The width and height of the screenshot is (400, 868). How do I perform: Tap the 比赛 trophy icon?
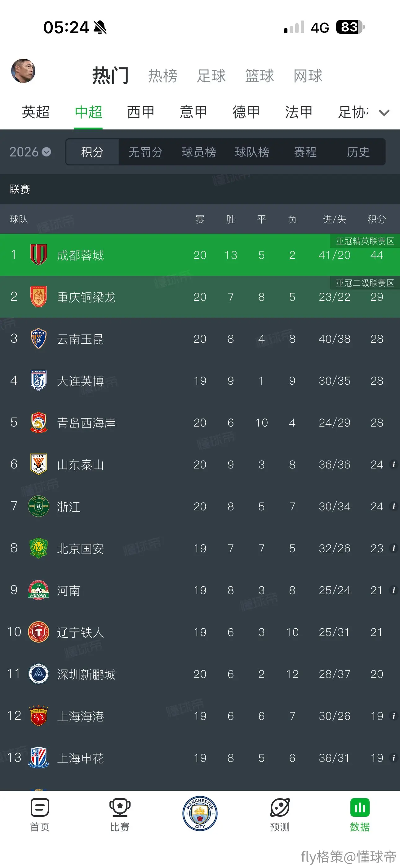point(119,808)
